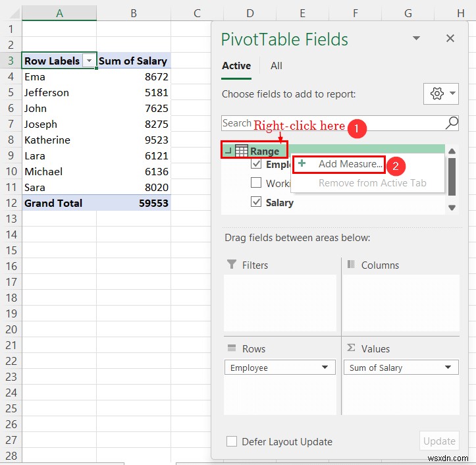Viewport: 476px width, 465px height.
Task: Select column B header
Action: [x=134, y=13]
